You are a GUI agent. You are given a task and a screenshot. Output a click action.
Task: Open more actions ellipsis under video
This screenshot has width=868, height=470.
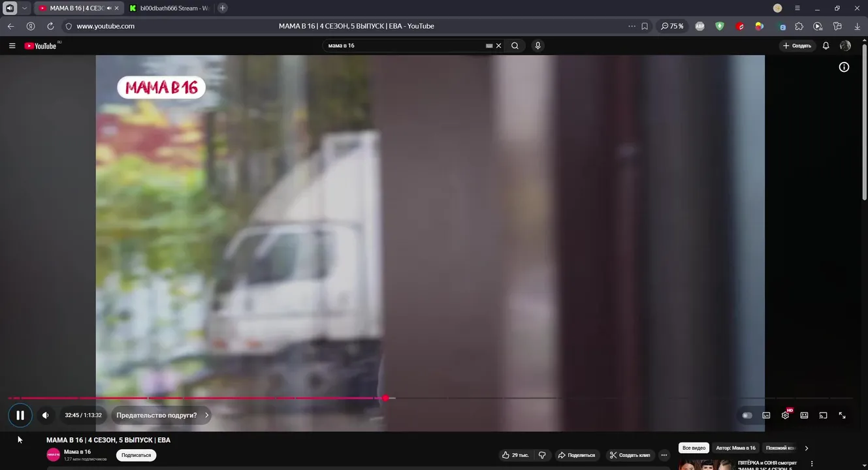[x=664, y=455]
